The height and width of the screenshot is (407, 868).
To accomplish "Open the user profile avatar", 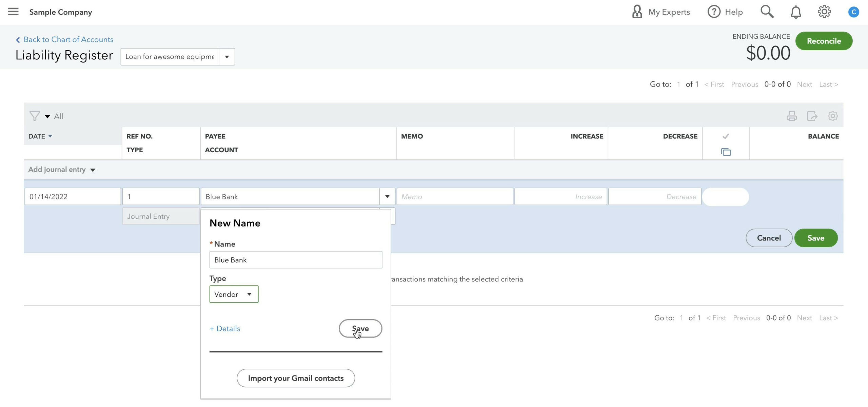I will pyautogui.click(x=853, y=12).
